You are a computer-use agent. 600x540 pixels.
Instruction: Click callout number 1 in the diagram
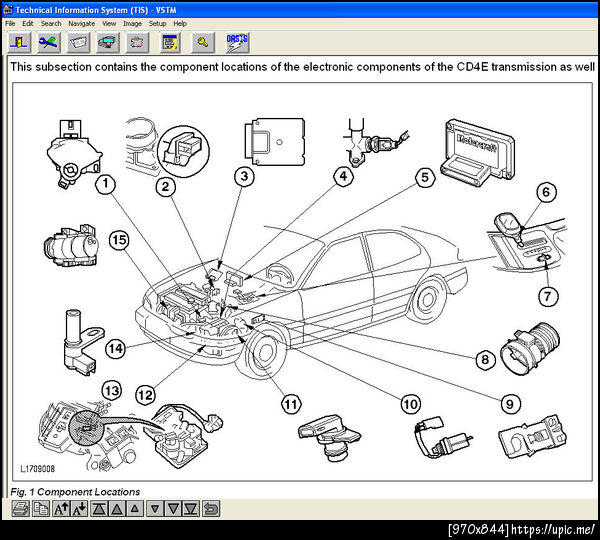click(x=106, y=184)
